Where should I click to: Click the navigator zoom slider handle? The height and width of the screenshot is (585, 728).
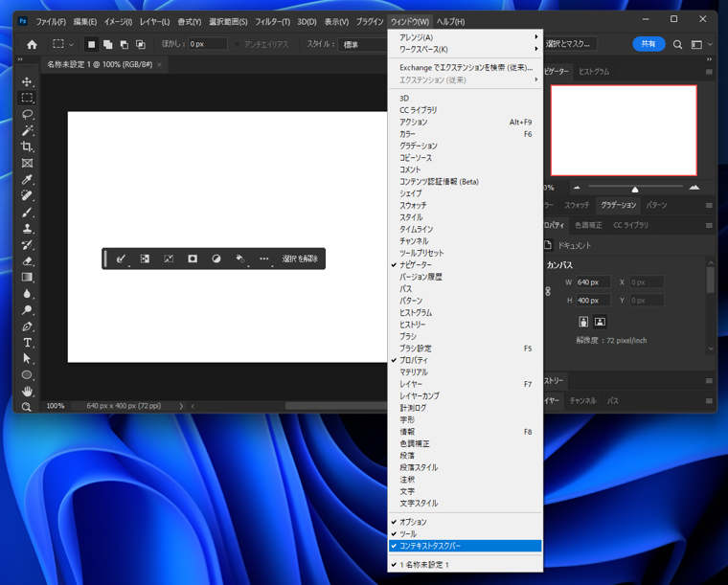pyautogui.click(x=635, y=189)
